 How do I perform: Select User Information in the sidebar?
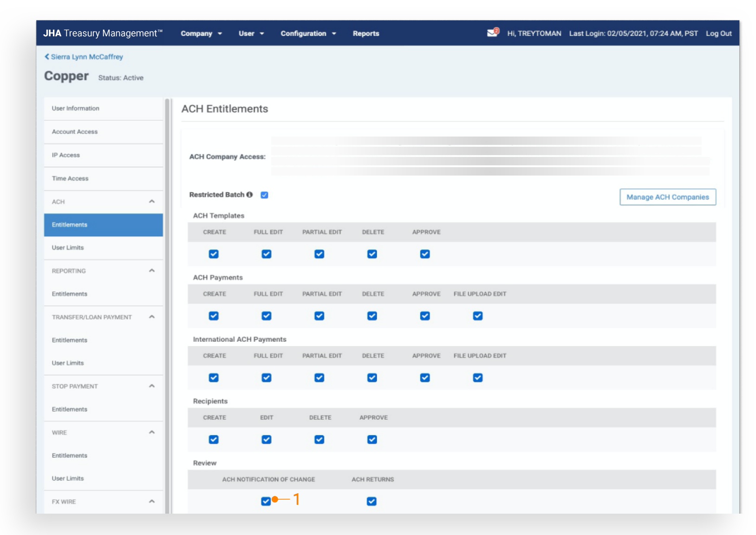pyautogui.click(x=76, y=108)
